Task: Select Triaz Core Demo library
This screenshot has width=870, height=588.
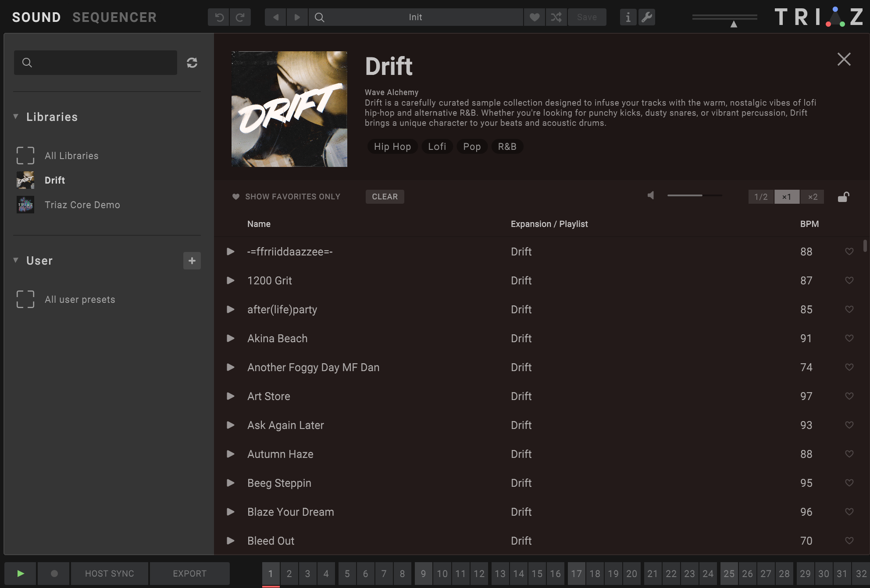Action: 82,205
